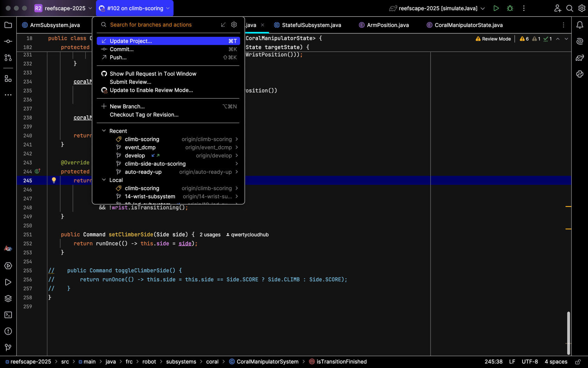Open the 4 spaces indent setting
588x368 pixels.
(556, 362)
